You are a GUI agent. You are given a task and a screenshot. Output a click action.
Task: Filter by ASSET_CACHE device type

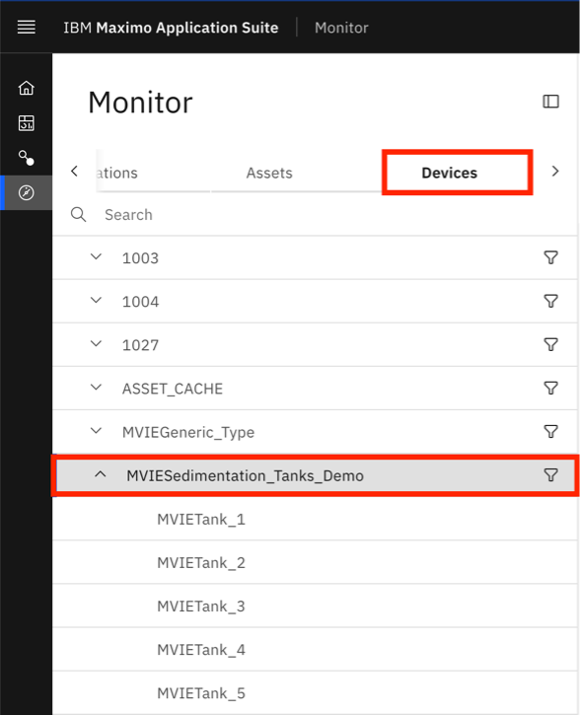(551, 388)
